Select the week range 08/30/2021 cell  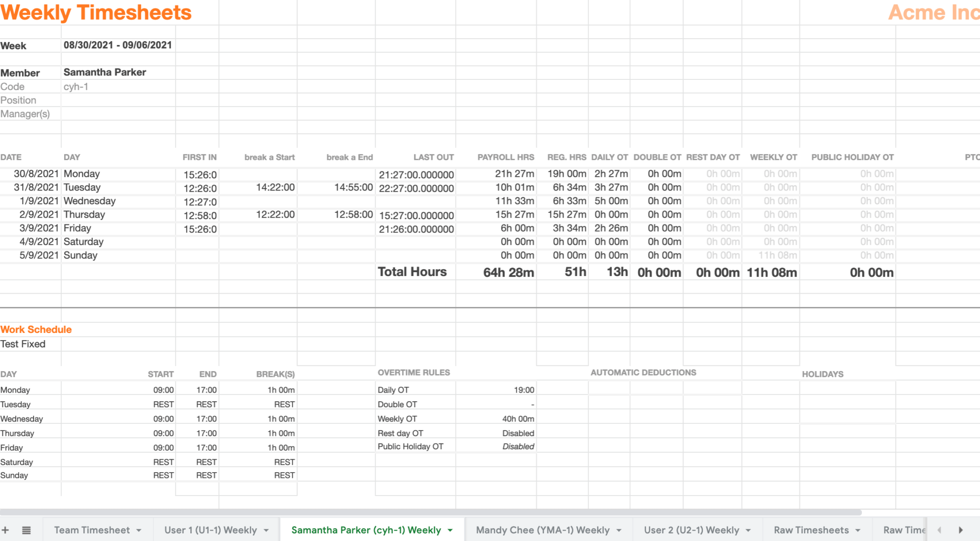[118, 45]
